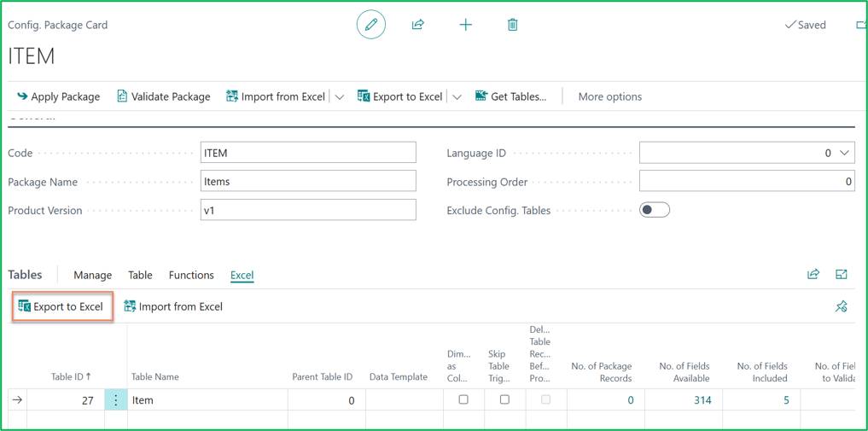Click the pencil edit icon
The width and height of the screenshot is (868, 431).
pyautogui.click(x=371, y=25)
